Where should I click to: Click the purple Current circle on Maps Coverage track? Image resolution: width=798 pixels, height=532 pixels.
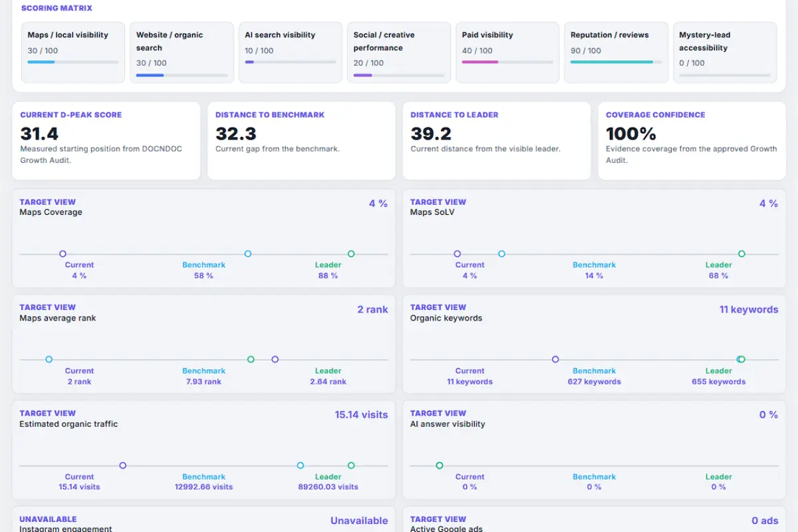point(63,254)
